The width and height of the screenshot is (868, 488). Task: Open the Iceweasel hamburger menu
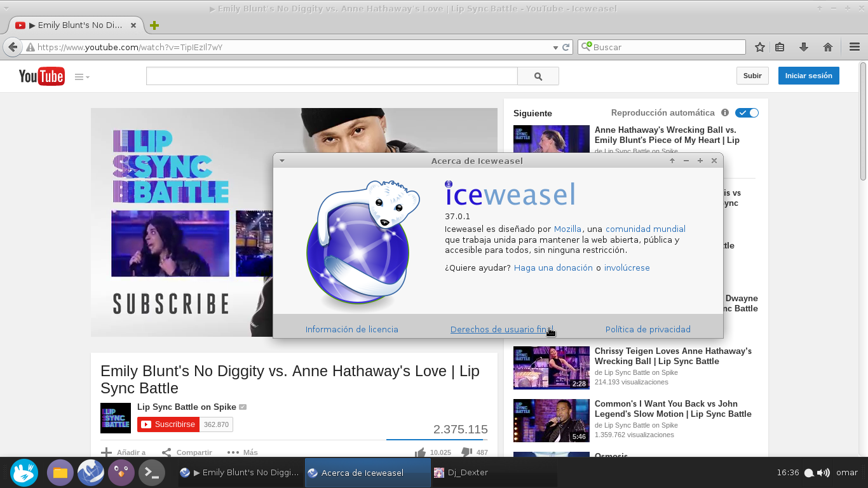tap(855, 47)
